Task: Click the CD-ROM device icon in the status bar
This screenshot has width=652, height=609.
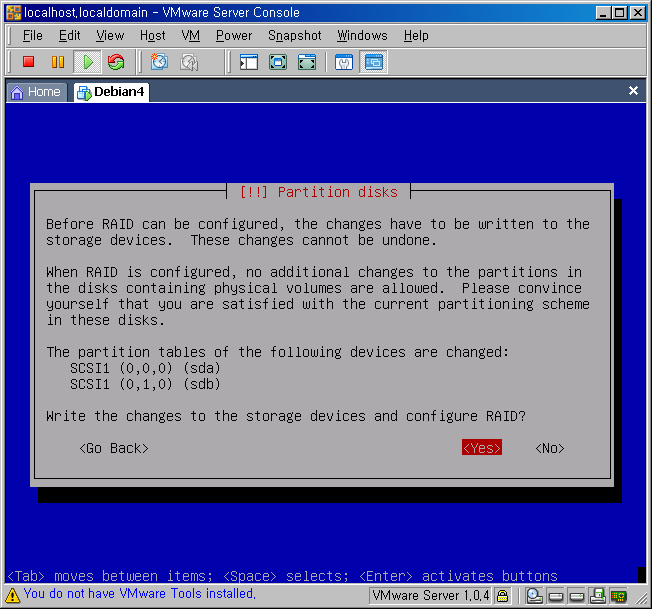Action: click(535, 596)
